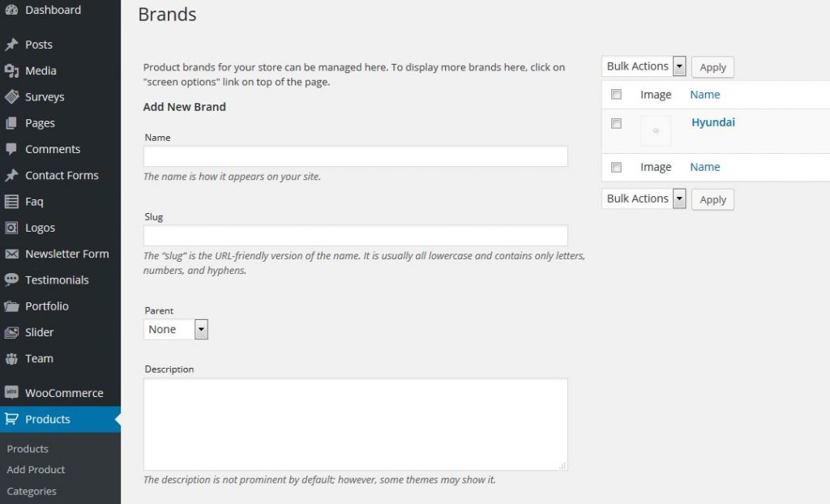This screenshot has height=504, width=830.
Task: Click the Contact Forms pin icon
Action: pos(11,175)
